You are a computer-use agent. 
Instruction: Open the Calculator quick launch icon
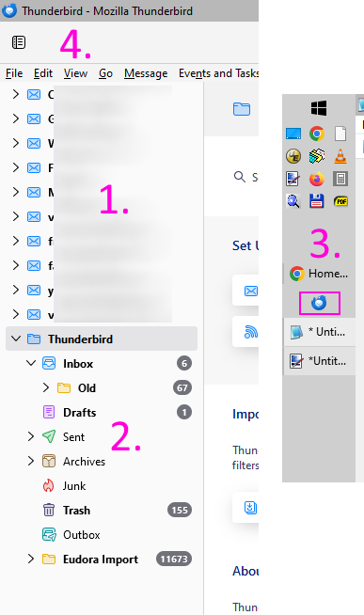pos(340,179)
